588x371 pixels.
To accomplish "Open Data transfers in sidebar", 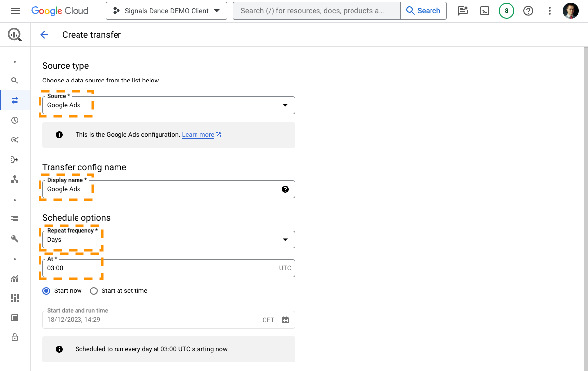I will click(x=15, y=100).
